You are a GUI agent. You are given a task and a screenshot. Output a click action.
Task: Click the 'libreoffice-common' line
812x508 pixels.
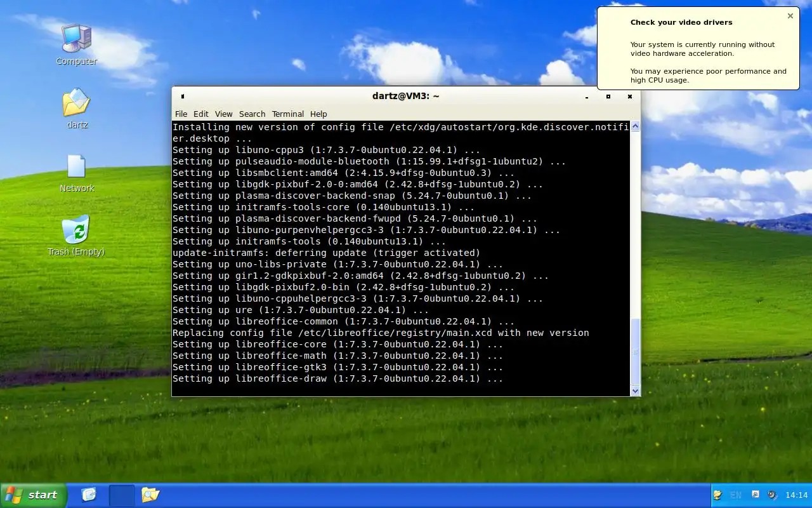(x=344, y=321)
